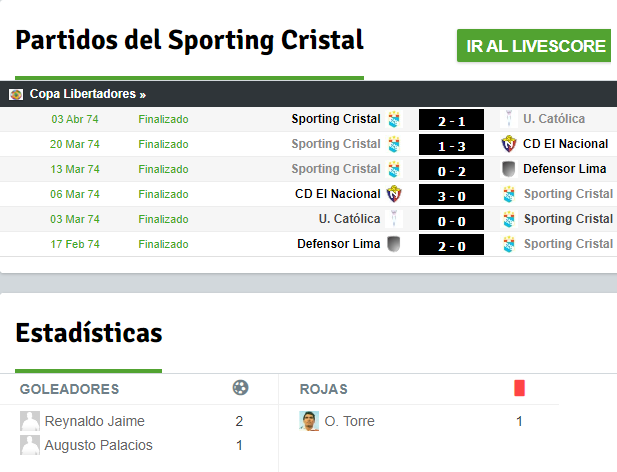
Task: Open the Copa Libertadores » link
Action: point(88,94)
